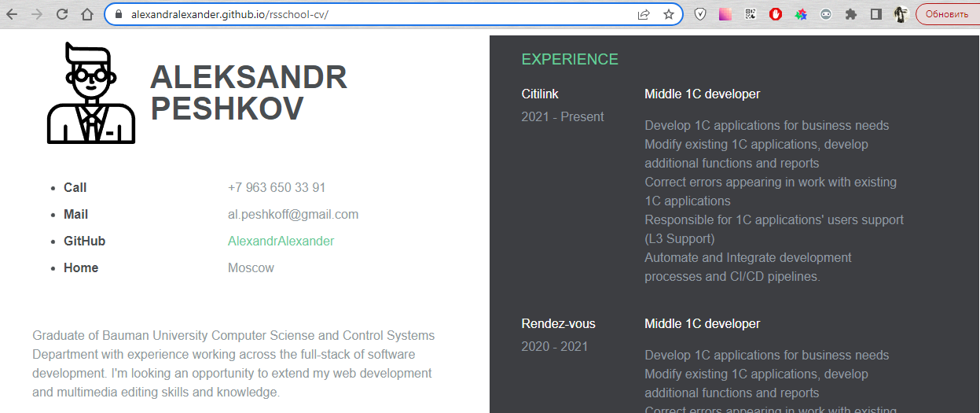Image resolution: width=980 pixels, height=413 pixels.
Task: Toggle the browser side panel
Action: pyautogui.click(x=876, y=14)
